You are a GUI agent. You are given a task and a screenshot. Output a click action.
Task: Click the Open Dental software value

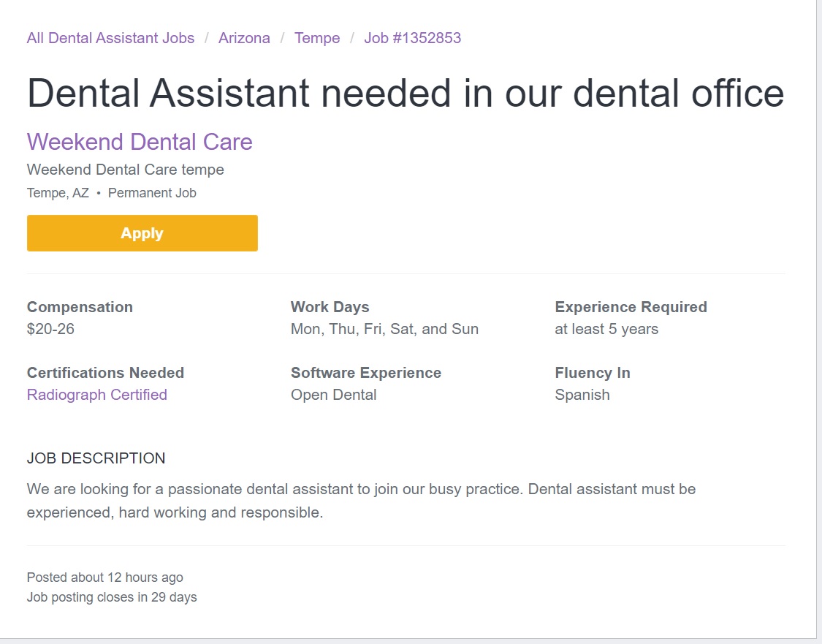[x=333, y=395]
